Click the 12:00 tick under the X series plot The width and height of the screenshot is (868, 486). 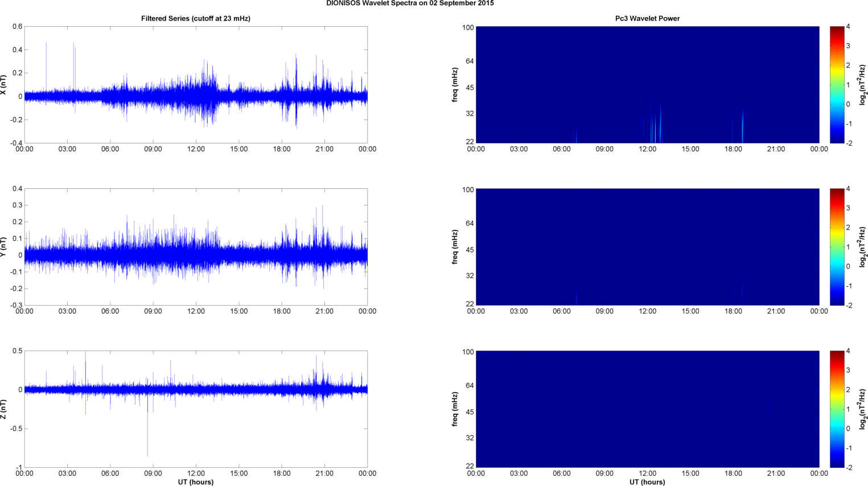196,149
